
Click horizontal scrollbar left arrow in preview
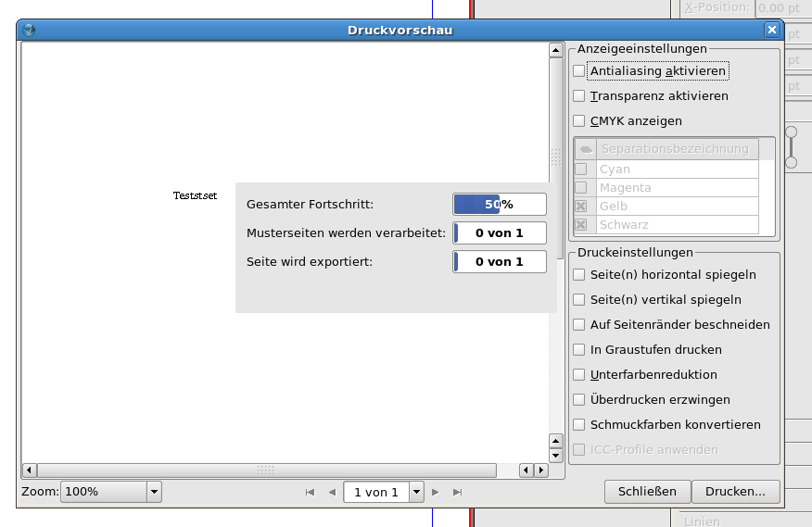point(29,471)
